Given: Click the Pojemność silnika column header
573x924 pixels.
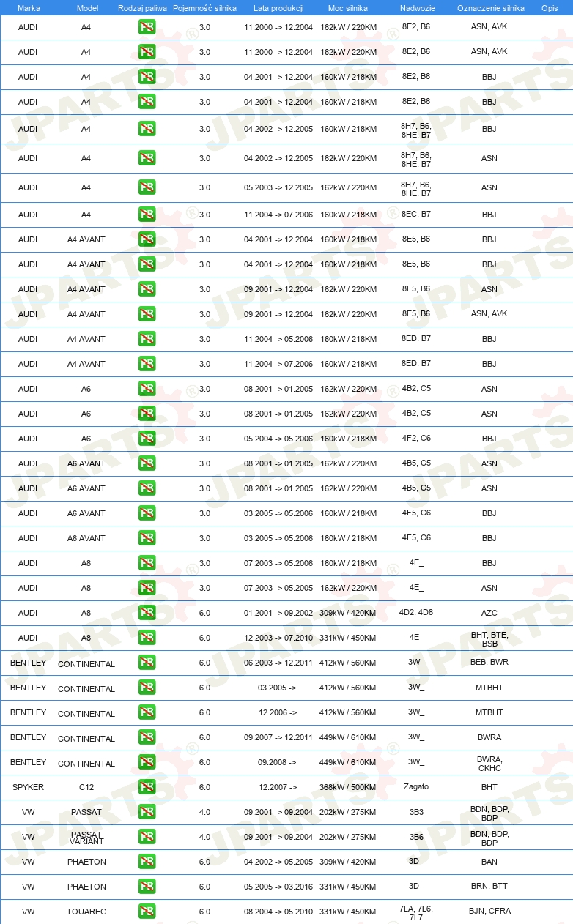Looking at the screenshot, I should pyautogui.click(x=204, y=8).
